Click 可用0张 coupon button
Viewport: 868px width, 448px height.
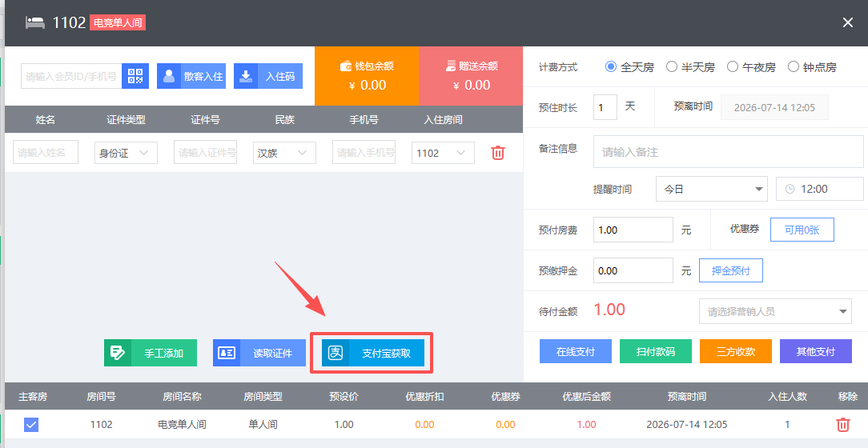(x=802, y=230)
